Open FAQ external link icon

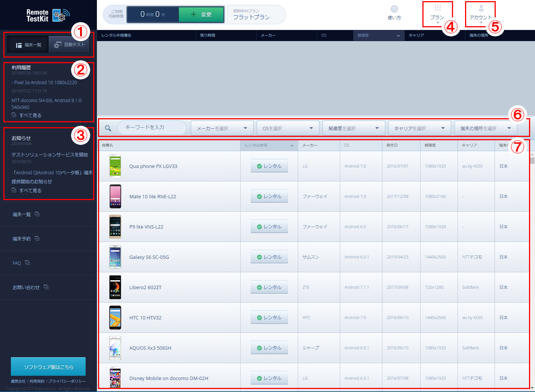click(27, 263)
